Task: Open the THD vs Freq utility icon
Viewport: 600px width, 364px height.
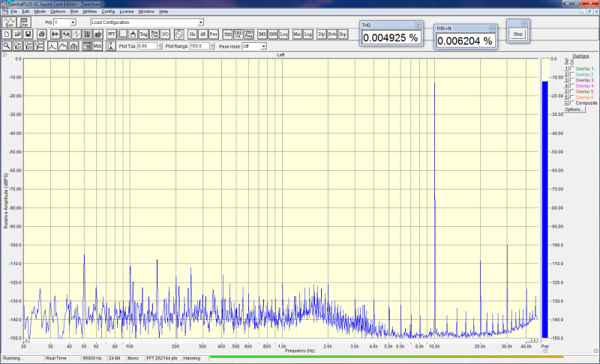Action: (249, 34)
